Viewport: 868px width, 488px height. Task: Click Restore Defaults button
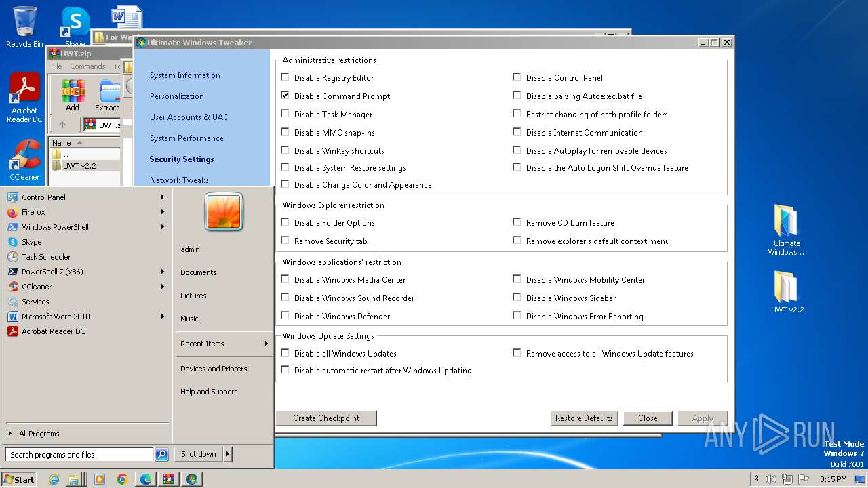click(x=584, y=418)
